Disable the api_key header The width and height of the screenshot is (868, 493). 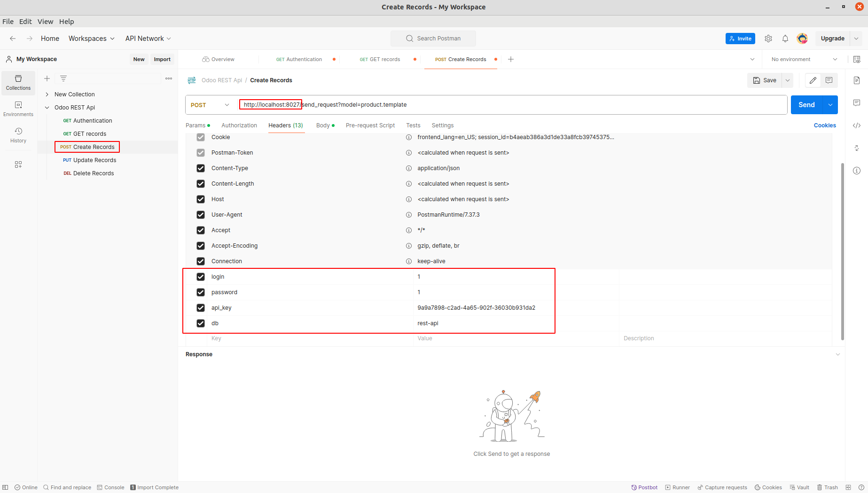click(201, 308)
